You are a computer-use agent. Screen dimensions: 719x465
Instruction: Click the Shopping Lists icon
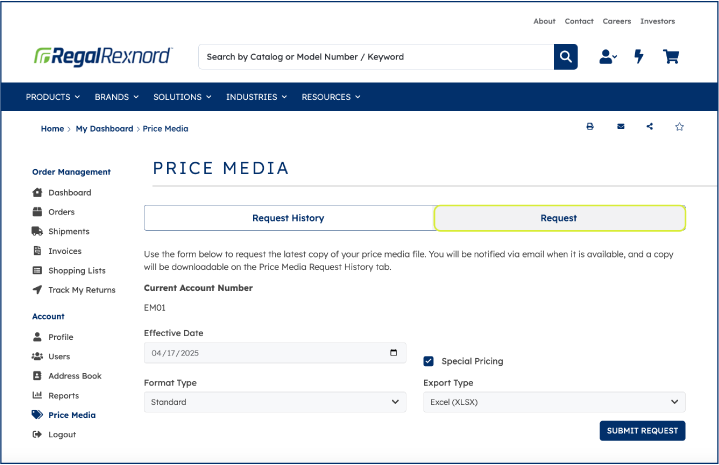(37, 270)
